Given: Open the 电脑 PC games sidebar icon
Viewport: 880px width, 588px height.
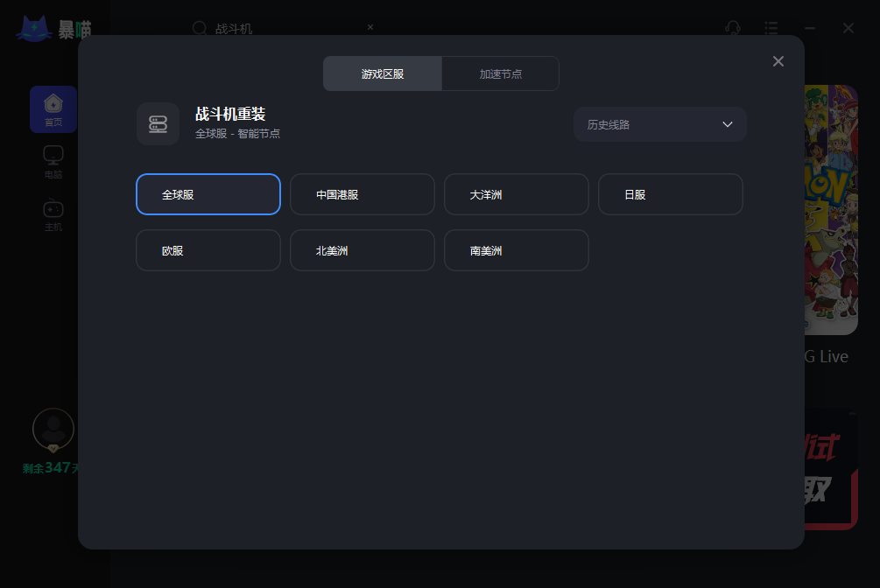Looking at the screenshot, I should pos(53,162).
